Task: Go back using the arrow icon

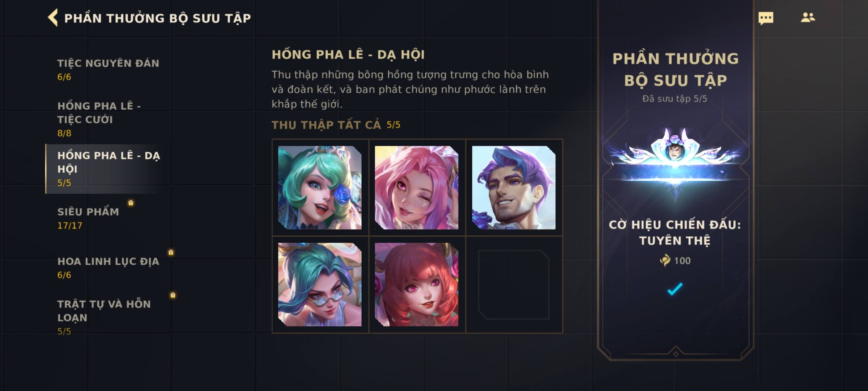Action: (53, 18)
